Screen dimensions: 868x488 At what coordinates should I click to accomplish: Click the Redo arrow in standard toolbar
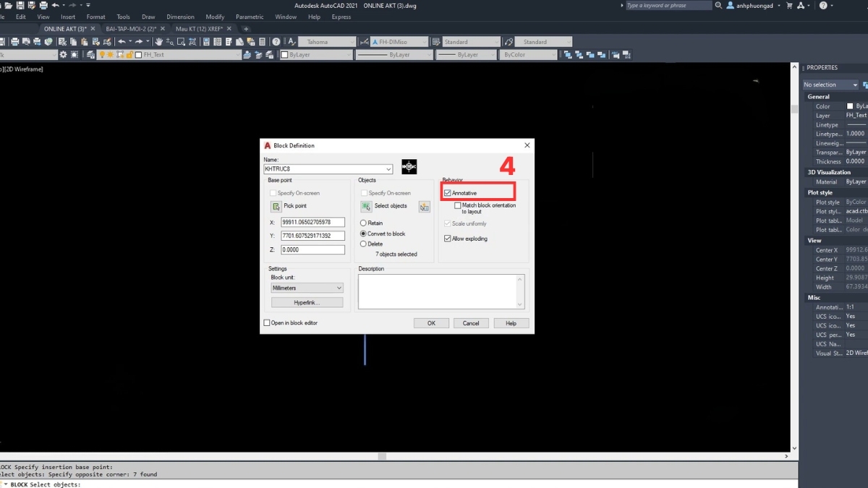pos(139,42)
